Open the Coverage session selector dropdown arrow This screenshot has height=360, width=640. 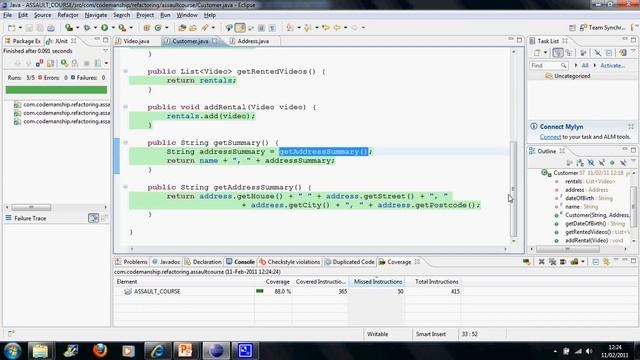pyautogui.click(x=583, y=262)
